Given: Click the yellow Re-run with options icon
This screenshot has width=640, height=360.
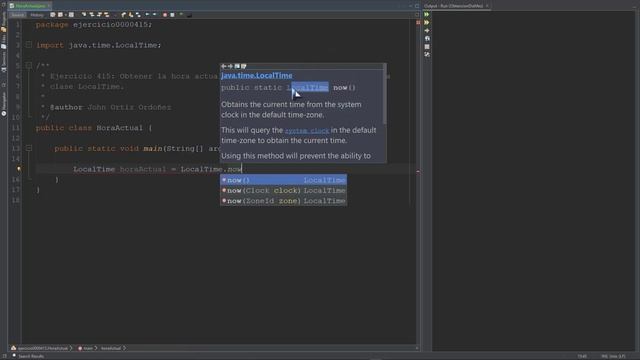Looking at the screenshot, I should point(427,22).
